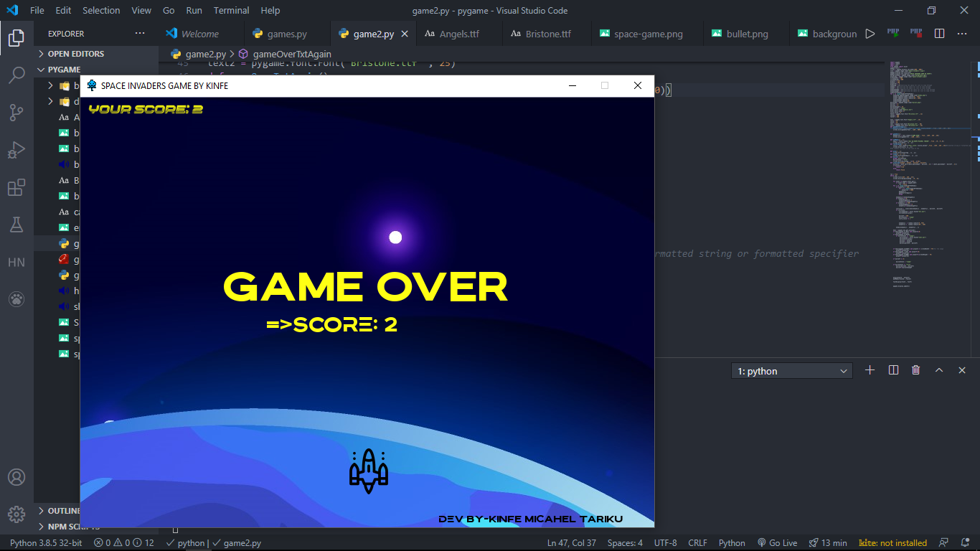Open the Run and Debug view
The height and width of the screenshot is (551, 980).
(17, 151)
